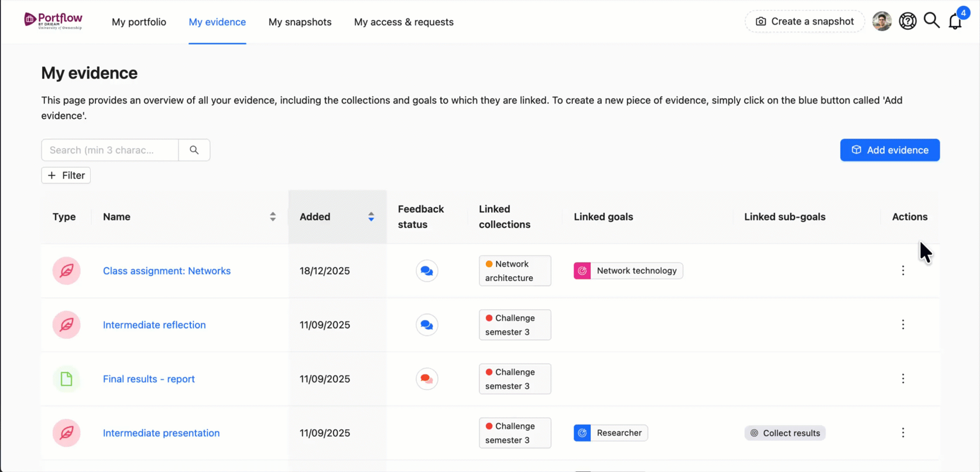Open actions menu for Intermediate presentation

(x=903, y=433)
